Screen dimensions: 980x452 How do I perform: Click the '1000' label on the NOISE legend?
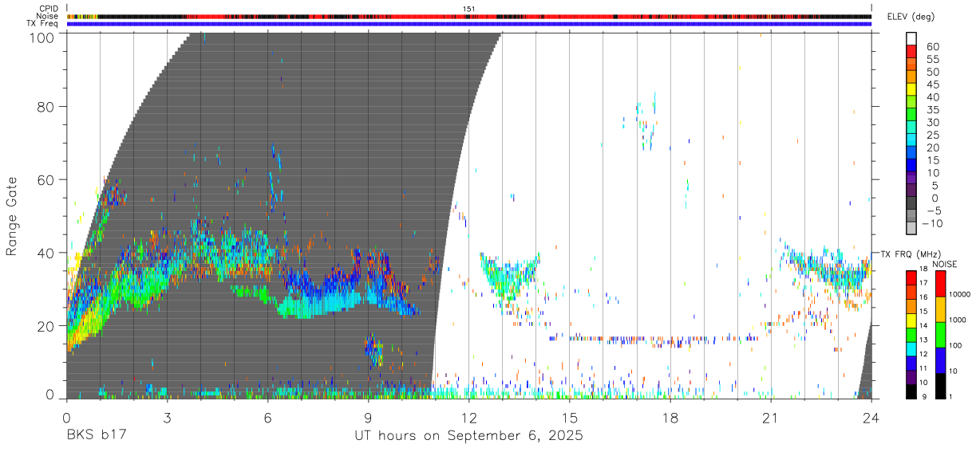tap(957, 320)
